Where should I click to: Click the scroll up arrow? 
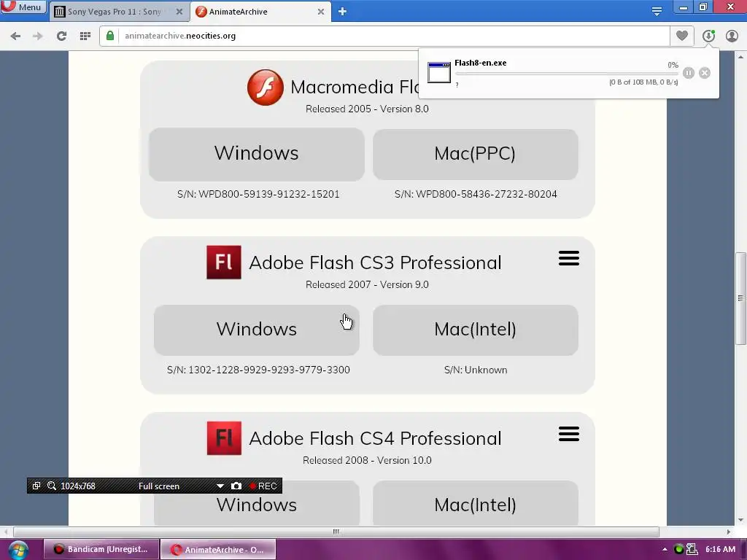pos(740,56)
